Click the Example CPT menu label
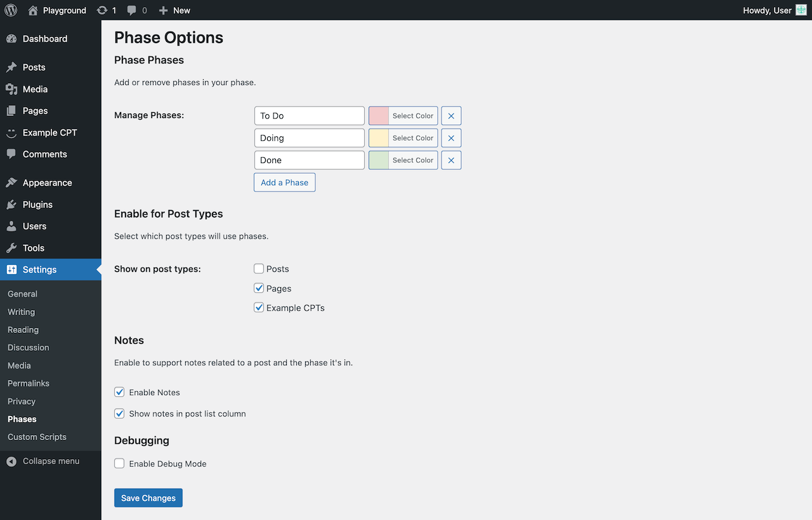 [x=50, y=133]
